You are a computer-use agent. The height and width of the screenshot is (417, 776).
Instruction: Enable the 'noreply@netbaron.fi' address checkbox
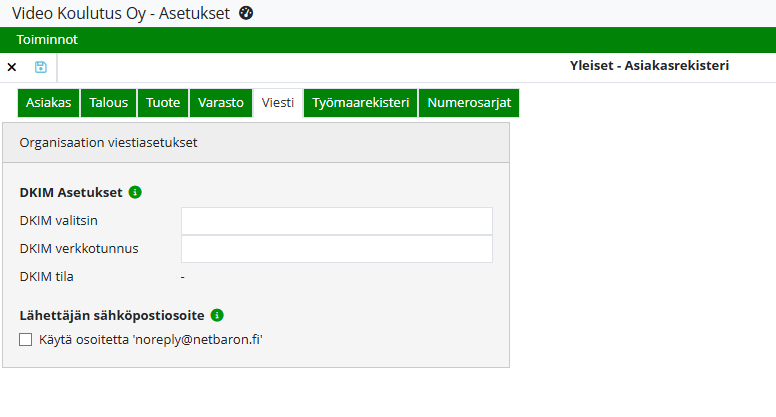(26, 340)
